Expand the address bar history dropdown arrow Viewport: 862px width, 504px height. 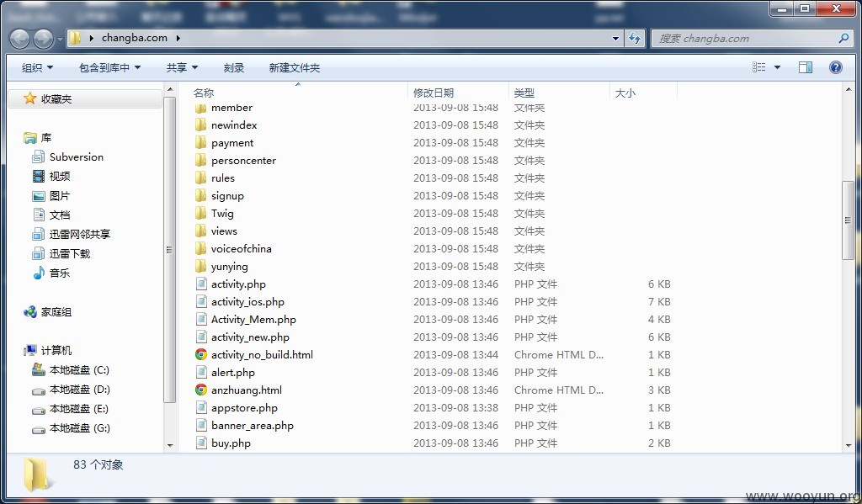point(615,39)
